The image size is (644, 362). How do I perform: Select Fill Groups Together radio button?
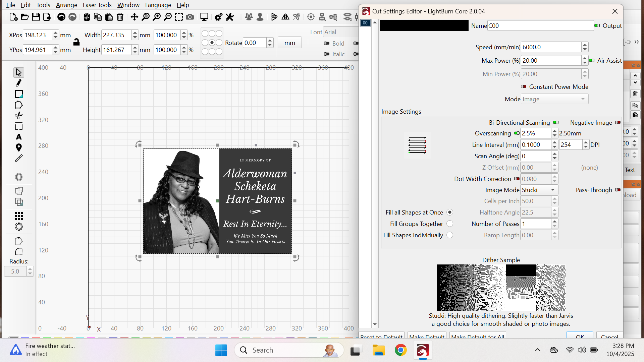click(450, 224)
